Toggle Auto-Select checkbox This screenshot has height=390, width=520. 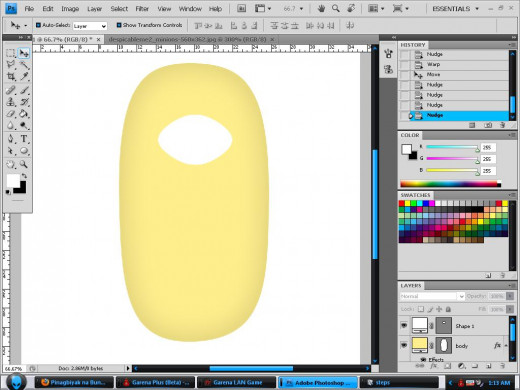tap(38, 25)
